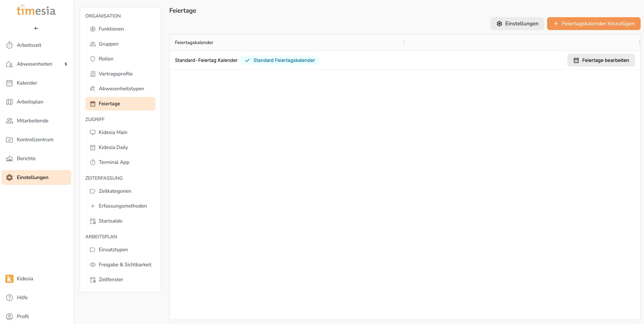Image resolution: width=644 pixels, height=324 pixels.
Task: Click the Feiertage bearbeiten button
Action: tap(601, 60)
